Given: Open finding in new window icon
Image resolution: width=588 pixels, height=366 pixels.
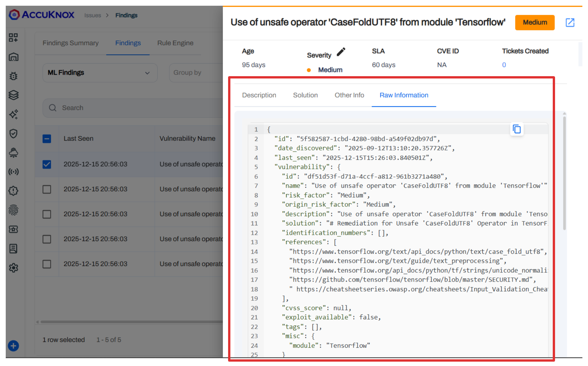Looking at the screenshot, I should (x=570, y=22).
